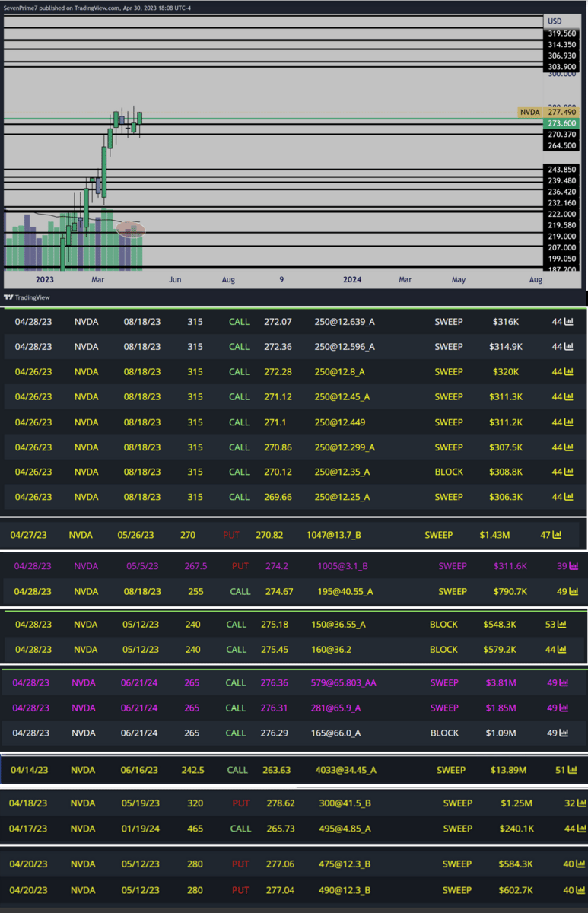Open chart icon in the $1.09M block row
This screenshot has height=913, width=588.
[x=564, y=733]
